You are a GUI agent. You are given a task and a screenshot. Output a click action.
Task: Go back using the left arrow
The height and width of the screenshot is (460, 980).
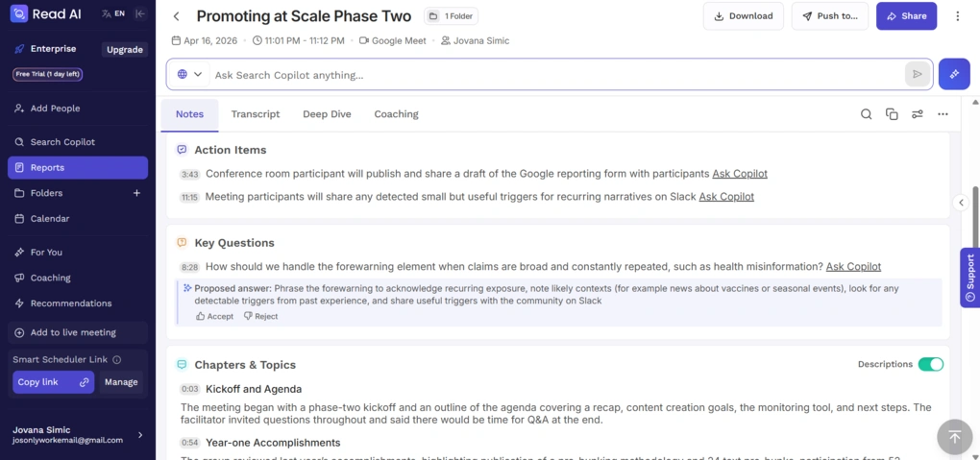coord(176,16)
